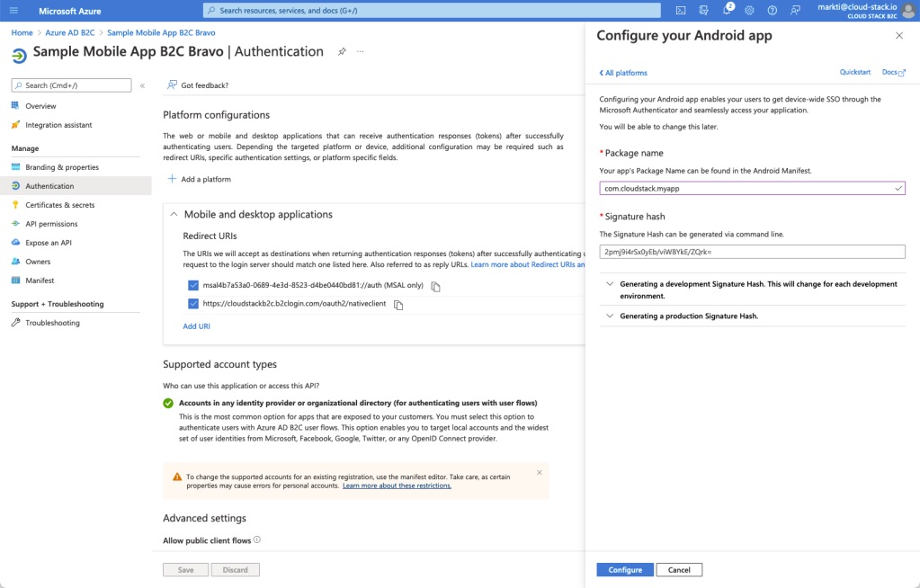Click the top search resources box

[432, 11]
